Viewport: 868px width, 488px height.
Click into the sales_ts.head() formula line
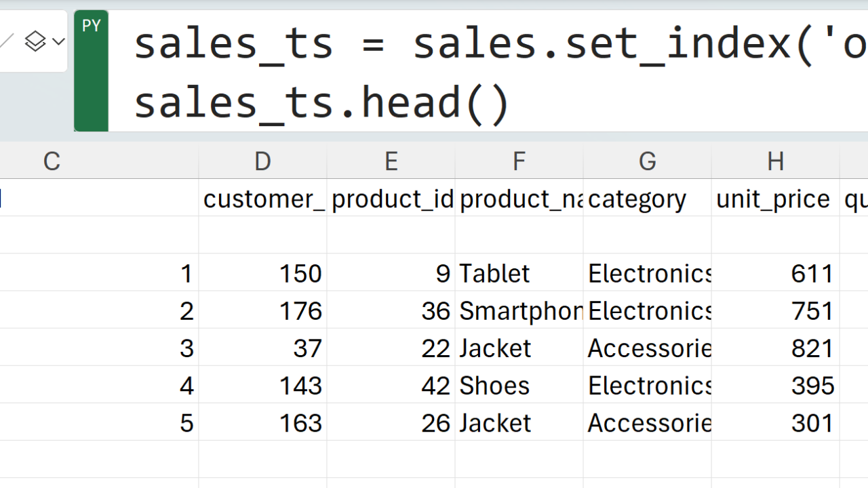(x=321, y=104)
